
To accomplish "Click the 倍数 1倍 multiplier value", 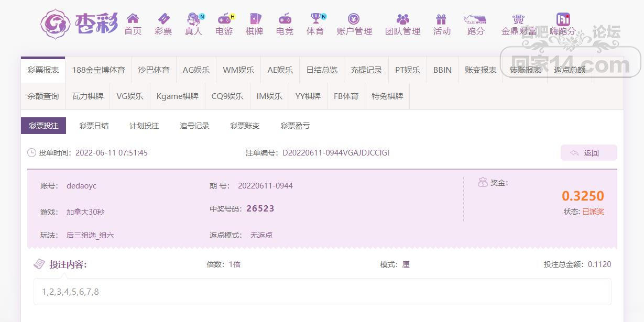I will click(235, 264).
